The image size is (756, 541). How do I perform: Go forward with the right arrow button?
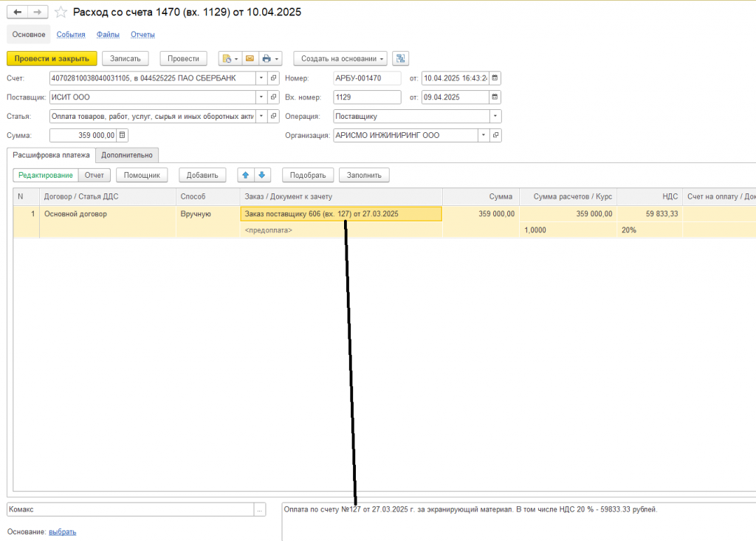coord(38,12)
